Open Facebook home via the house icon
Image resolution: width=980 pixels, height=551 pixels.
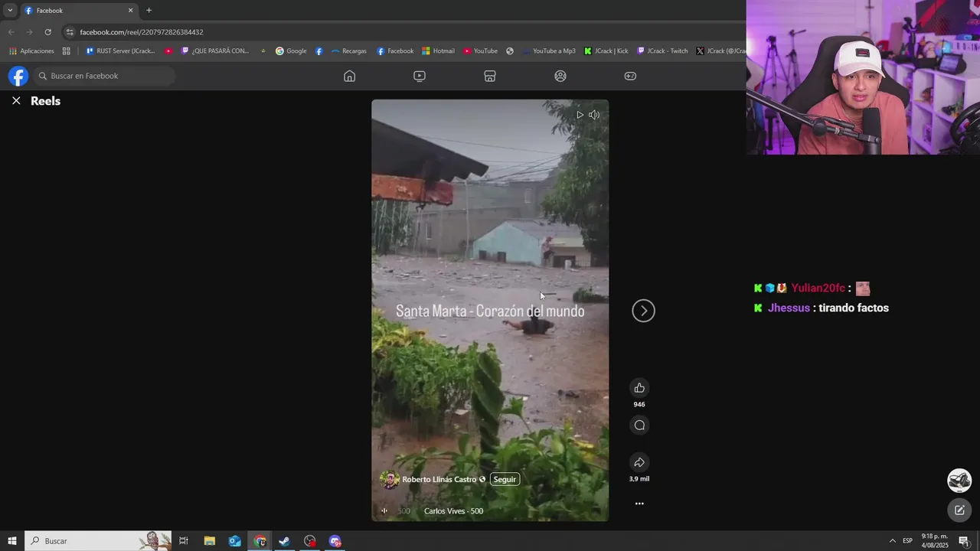click(x=349, y=76)
